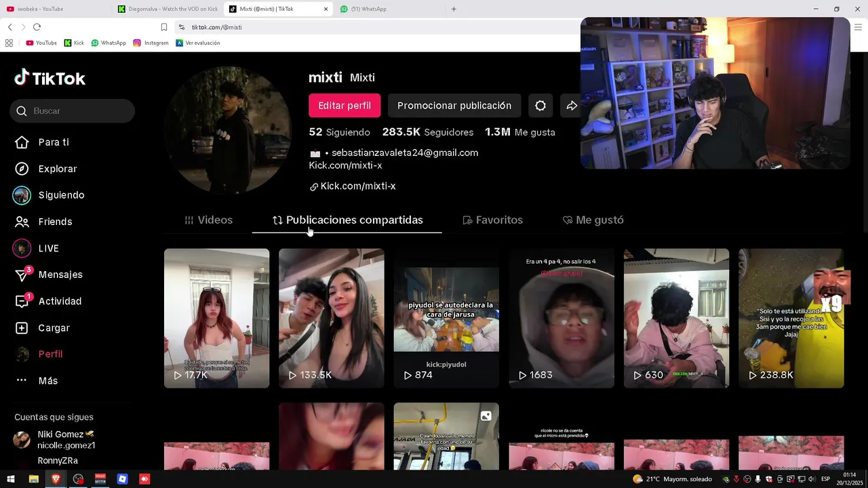Open the Windows Start menu
This screenshot has width=868, height=488.
pyautogui.click(x=11, y=479)
